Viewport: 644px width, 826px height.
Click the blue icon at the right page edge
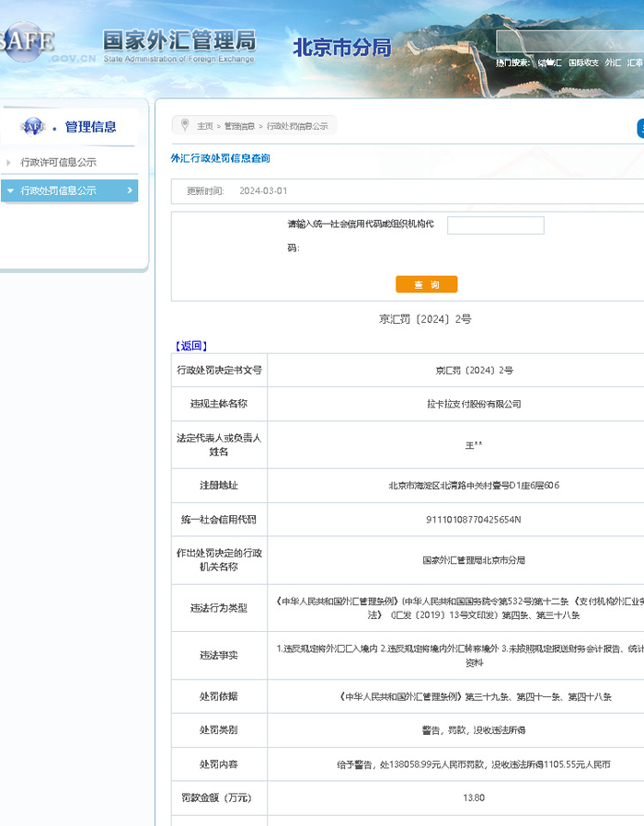640,129
